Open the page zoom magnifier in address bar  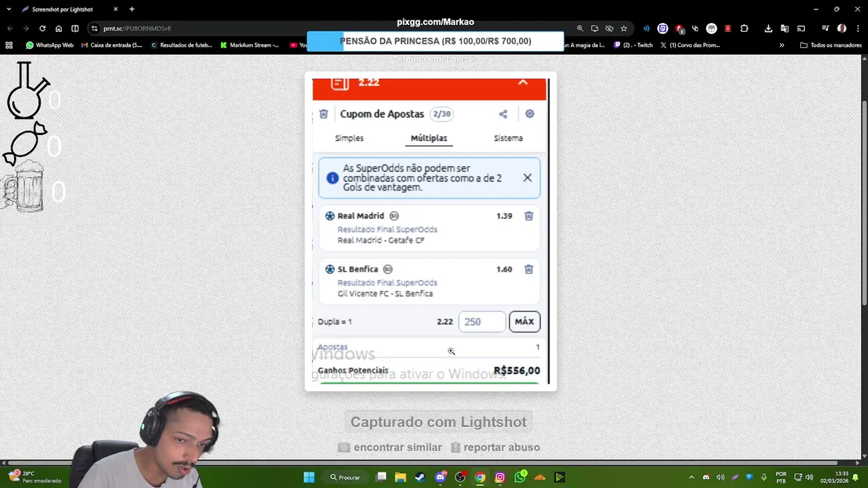(580, 28)
